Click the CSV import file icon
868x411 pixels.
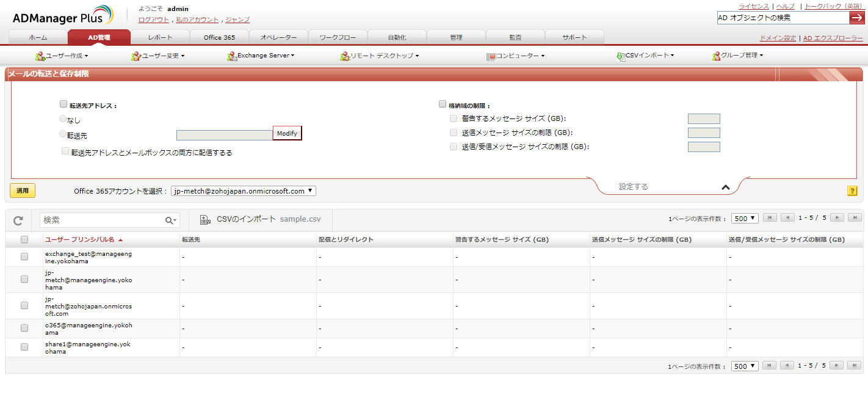click(205, 220)
